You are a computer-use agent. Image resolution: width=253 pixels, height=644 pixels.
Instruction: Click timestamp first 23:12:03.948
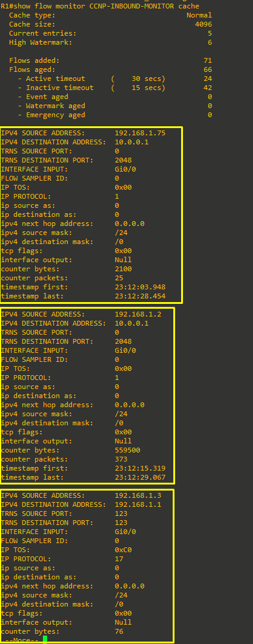coord(139,287)
